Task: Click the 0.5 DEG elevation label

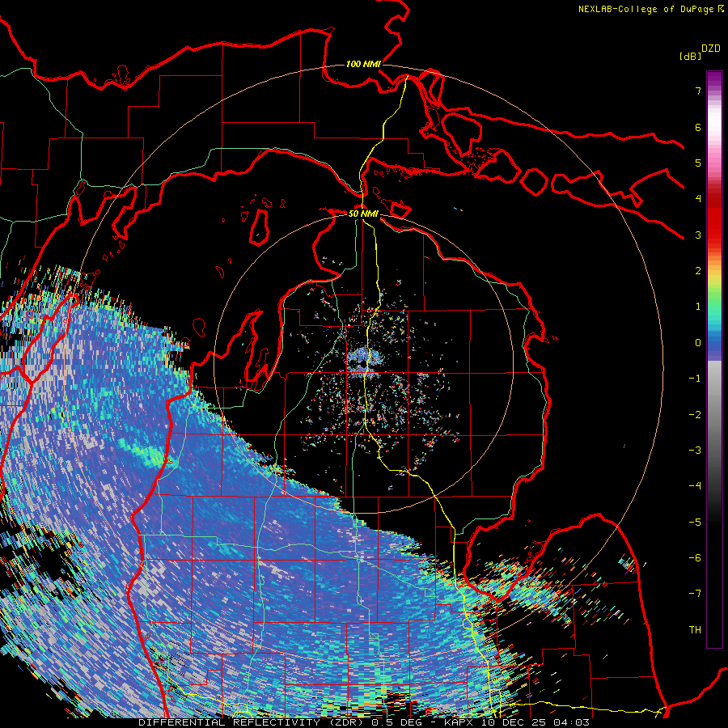Action: point(397,722)
